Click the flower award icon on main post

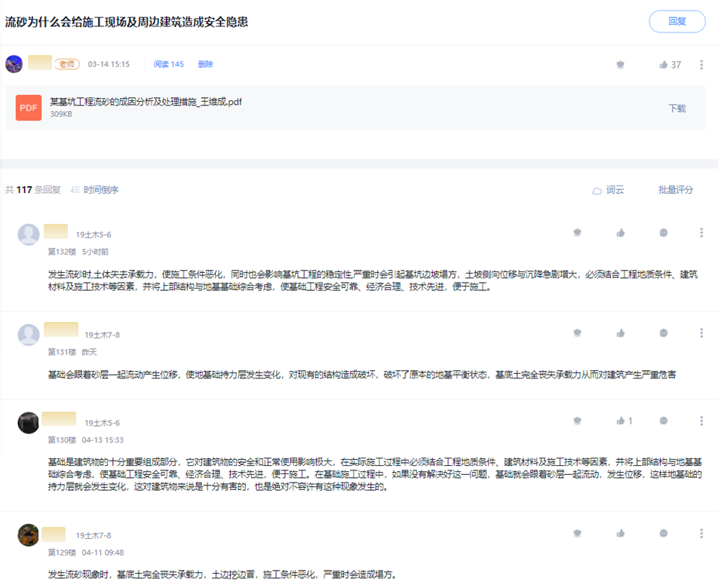tap(620, 65)
